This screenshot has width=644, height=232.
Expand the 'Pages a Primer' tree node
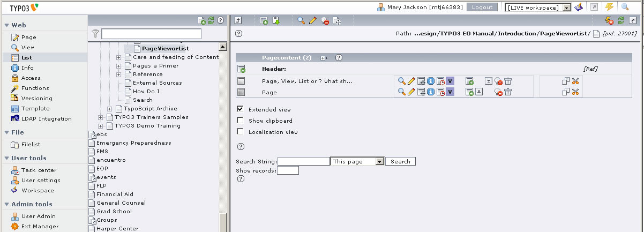click(119, 66)
